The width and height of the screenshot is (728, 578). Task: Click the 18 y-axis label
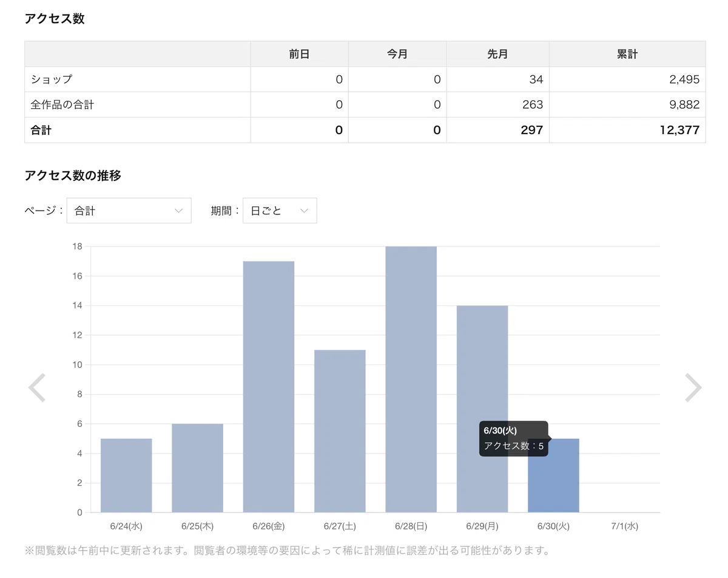click(x=77, y=246)
